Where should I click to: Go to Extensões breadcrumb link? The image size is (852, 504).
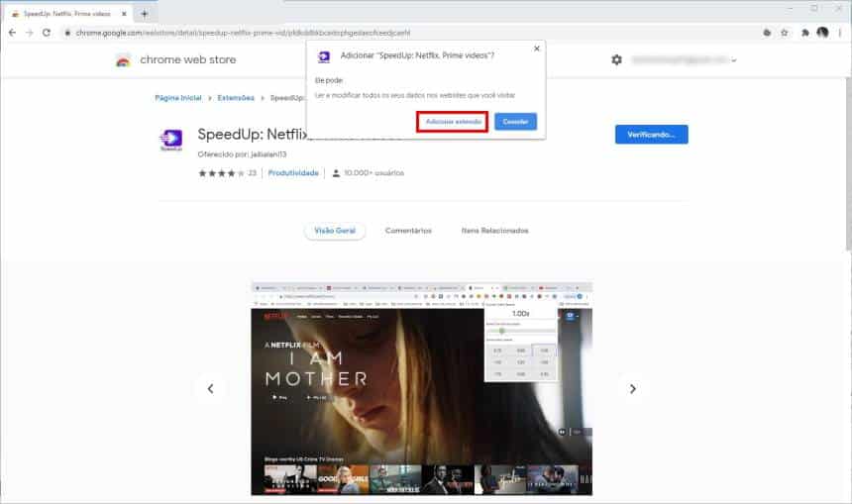point(236,98)
